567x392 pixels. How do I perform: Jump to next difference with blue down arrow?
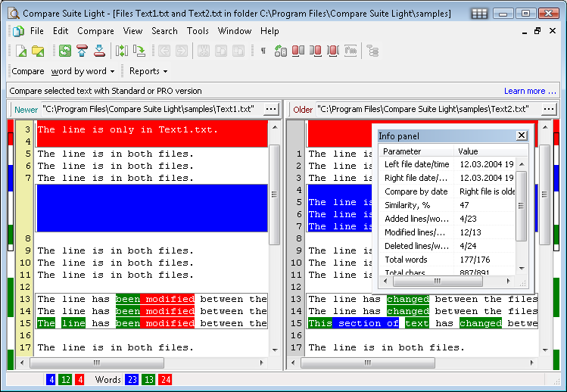99,51
